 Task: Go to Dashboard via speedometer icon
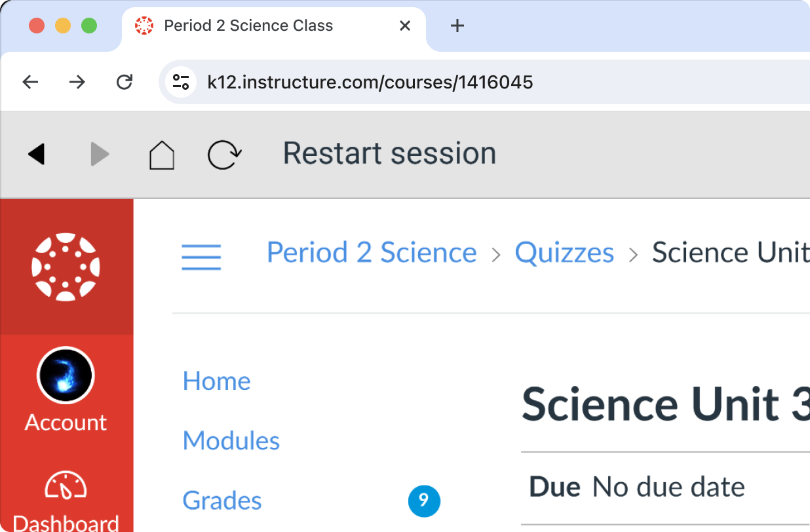click(x=66, y=486)
